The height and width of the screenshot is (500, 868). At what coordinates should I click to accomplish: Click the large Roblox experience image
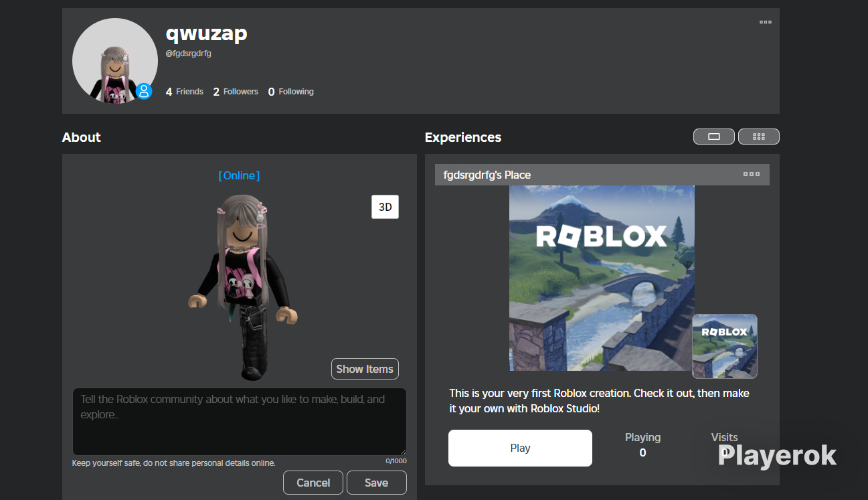[602, 278]
